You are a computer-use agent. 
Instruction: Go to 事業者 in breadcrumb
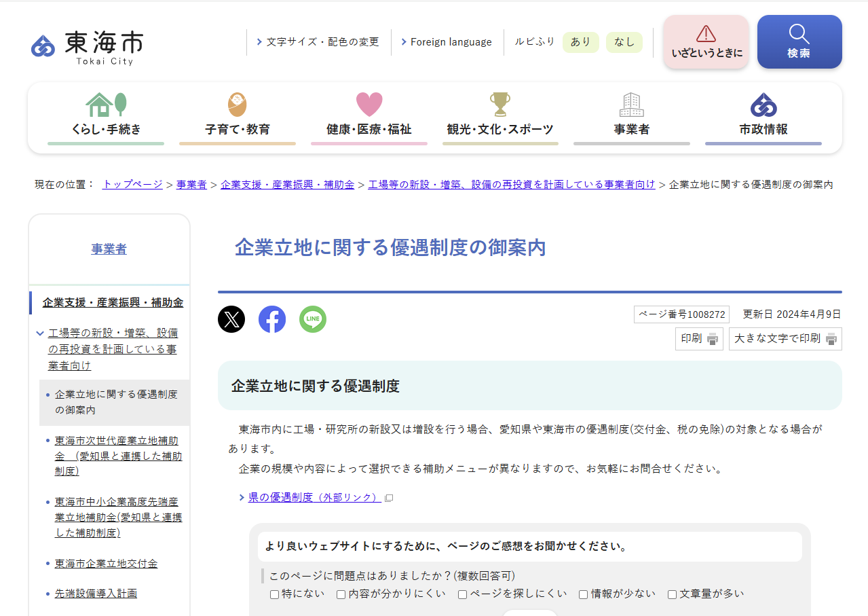click(191, 184)
